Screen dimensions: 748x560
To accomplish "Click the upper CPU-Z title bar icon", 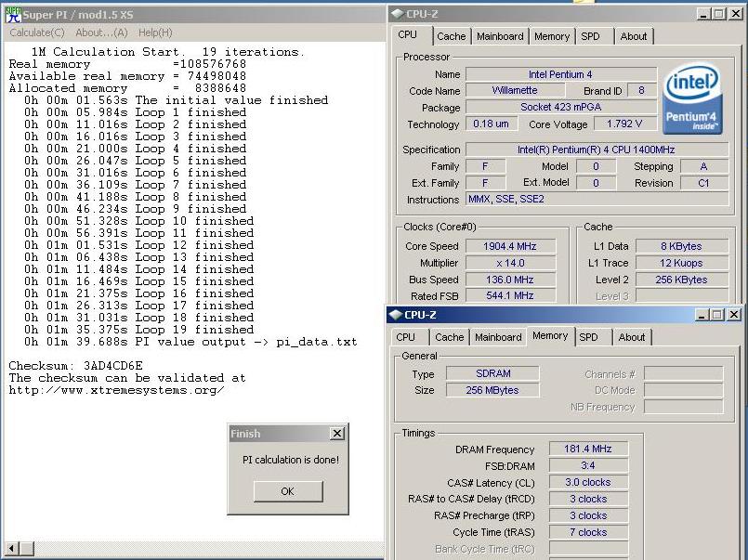I will click(x=398, y=14).
